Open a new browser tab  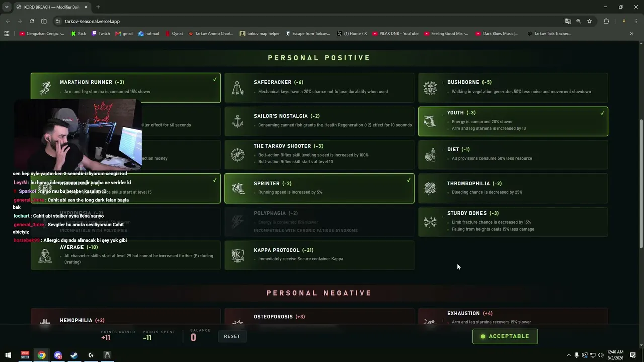(x=98, y=7)
